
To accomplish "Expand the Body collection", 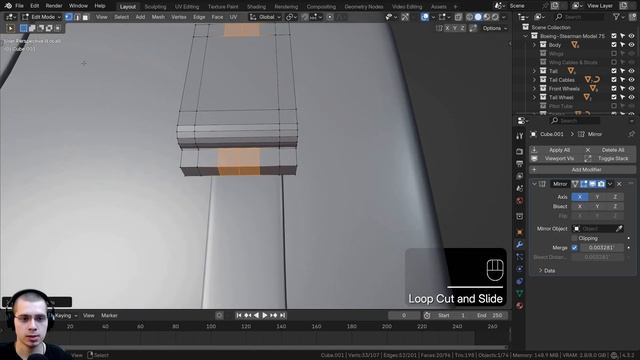I will click(534, 45).
